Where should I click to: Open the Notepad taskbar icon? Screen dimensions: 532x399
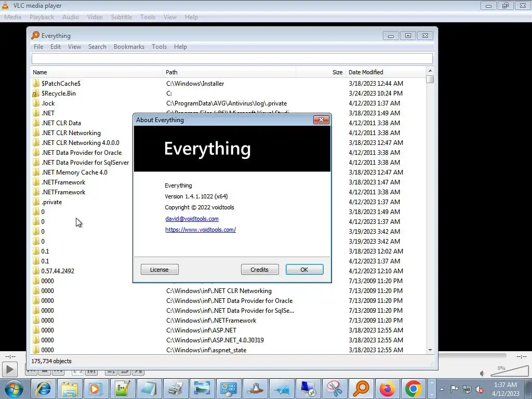(x=149, y=389)
